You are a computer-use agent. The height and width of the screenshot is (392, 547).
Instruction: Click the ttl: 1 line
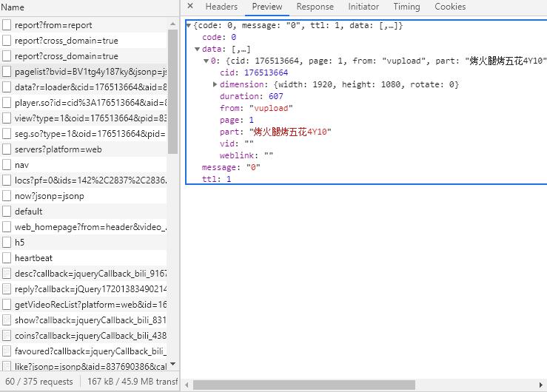point(216,179)
